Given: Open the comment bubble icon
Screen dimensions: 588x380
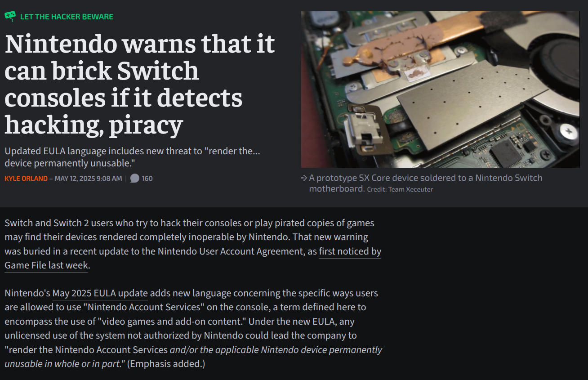Looking at the screenshot, I should point(134,179).
